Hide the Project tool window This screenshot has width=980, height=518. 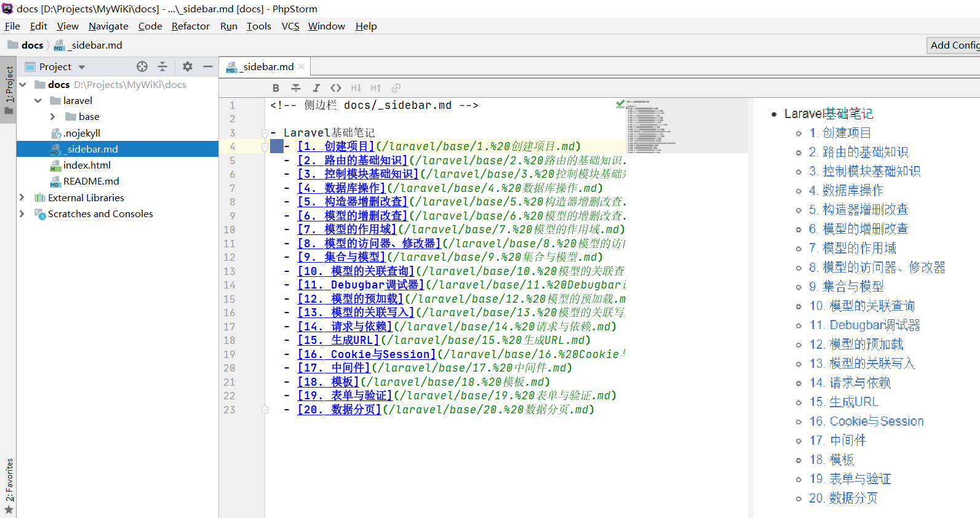208,66
